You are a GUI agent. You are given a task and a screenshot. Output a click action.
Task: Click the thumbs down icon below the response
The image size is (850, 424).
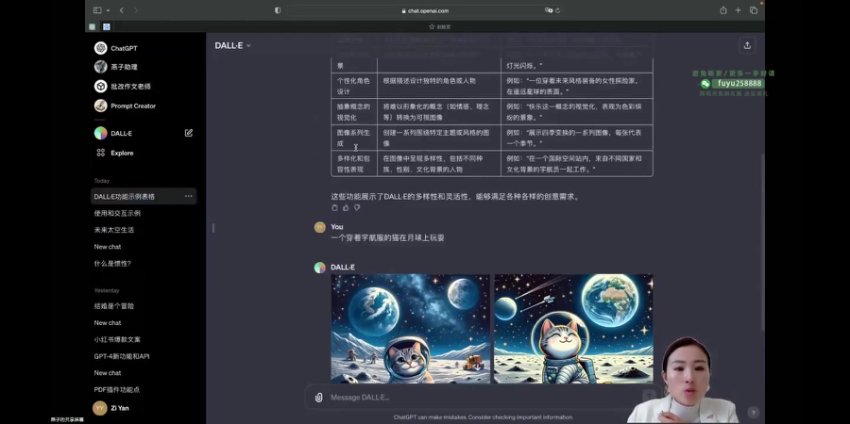click(x=357, y=208)
